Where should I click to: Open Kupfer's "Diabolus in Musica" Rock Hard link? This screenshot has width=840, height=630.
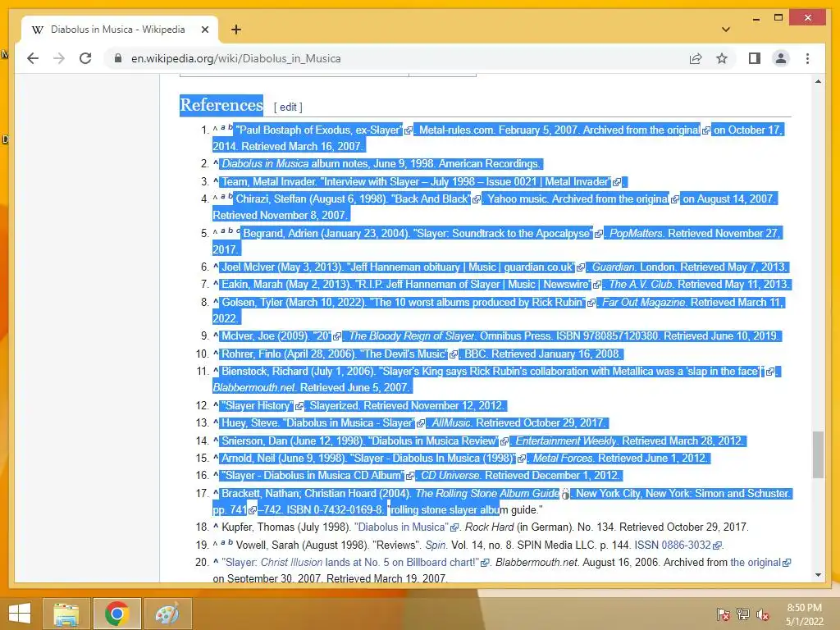point(401,527)
